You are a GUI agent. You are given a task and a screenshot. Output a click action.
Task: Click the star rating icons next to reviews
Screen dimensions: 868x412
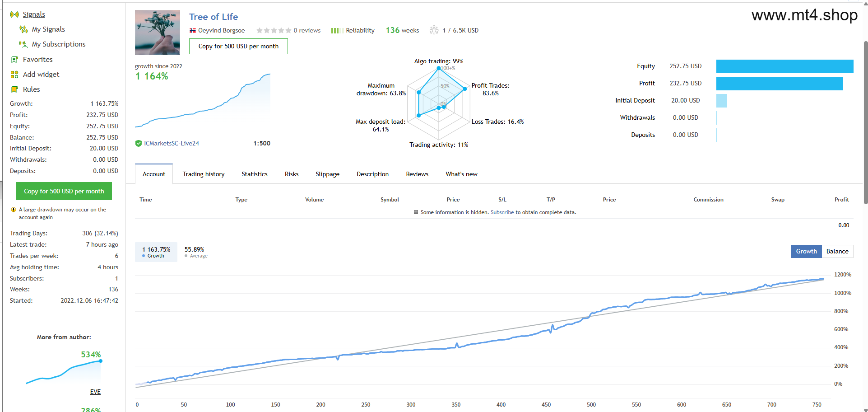pyautogui.click(x=274, y=31)
